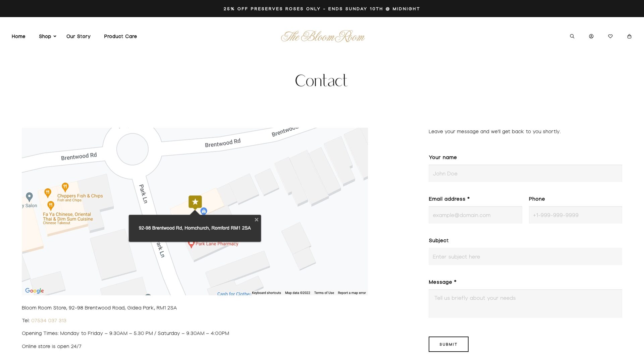Click the Opening Times text line
This screenshot has height=362, width=644.
(125, 333)
